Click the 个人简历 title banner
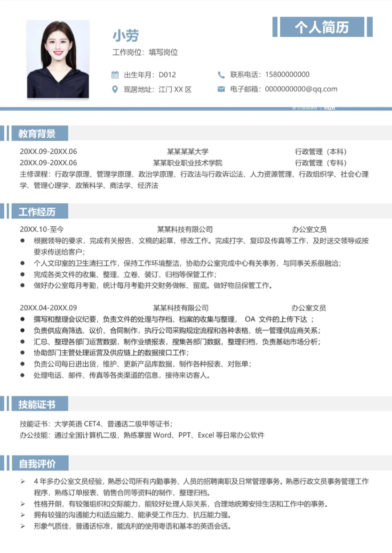392x553 pixels. click(x=322, y=27)
